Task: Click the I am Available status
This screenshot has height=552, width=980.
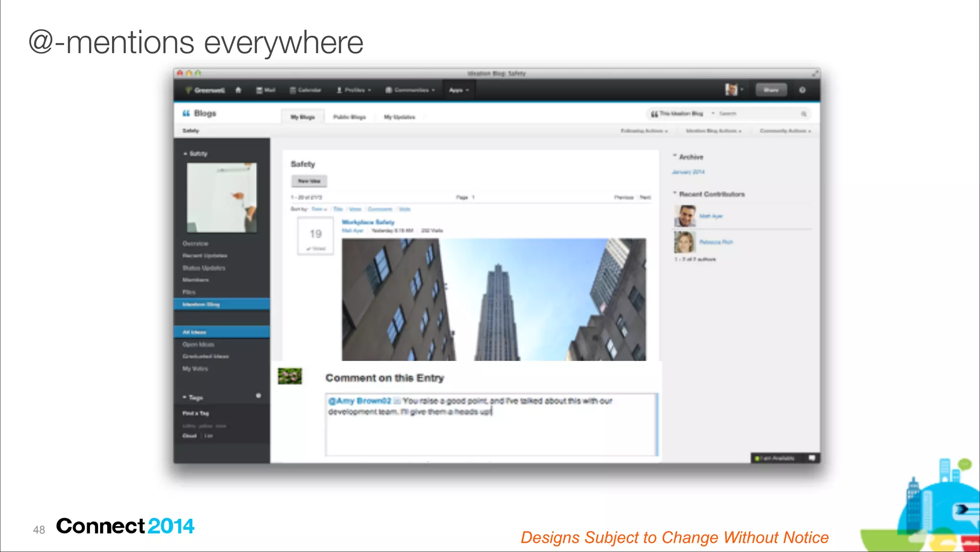Action: (x=775, y=458)
